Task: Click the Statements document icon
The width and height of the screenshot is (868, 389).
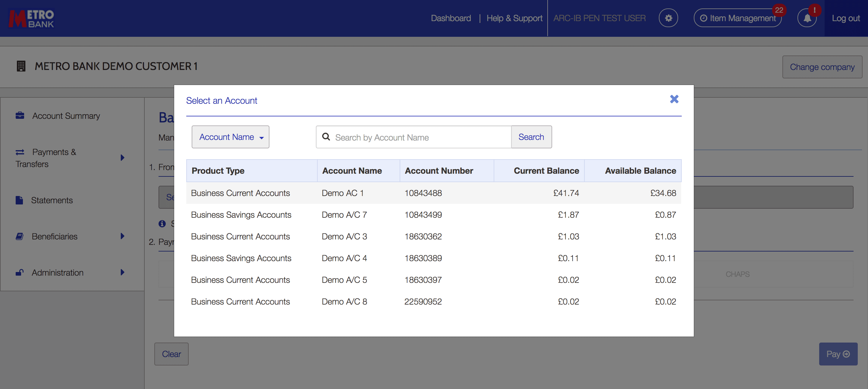Action: (x=19, y=200)
